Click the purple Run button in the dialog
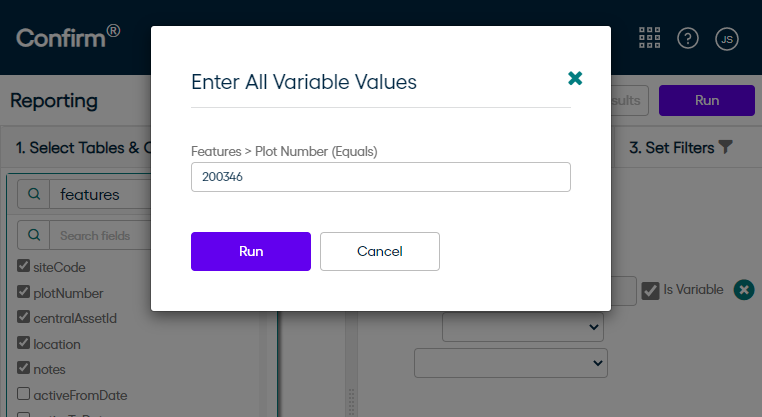The width and height of the screenshot is (762, 417). (251, 251)
